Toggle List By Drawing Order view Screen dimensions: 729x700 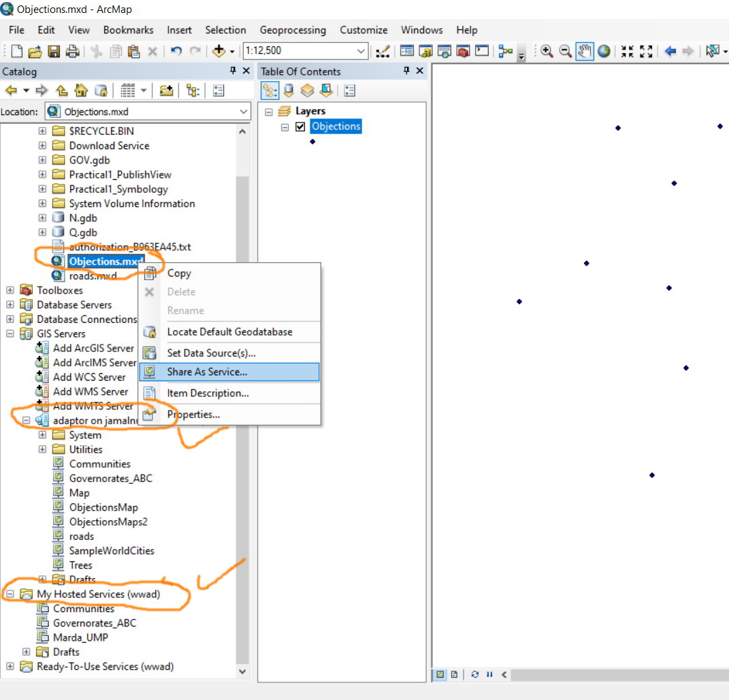270,91
